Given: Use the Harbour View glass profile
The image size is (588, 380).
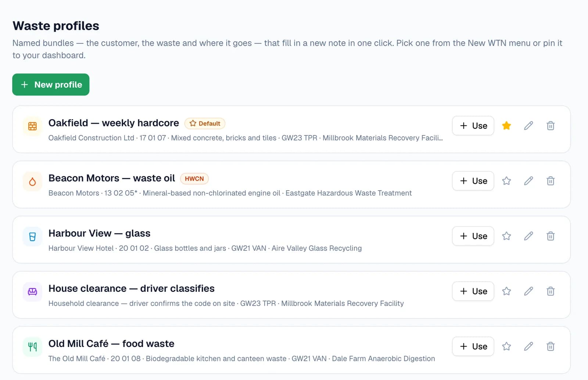Looking at the screenshot, I should pos(473,236).
